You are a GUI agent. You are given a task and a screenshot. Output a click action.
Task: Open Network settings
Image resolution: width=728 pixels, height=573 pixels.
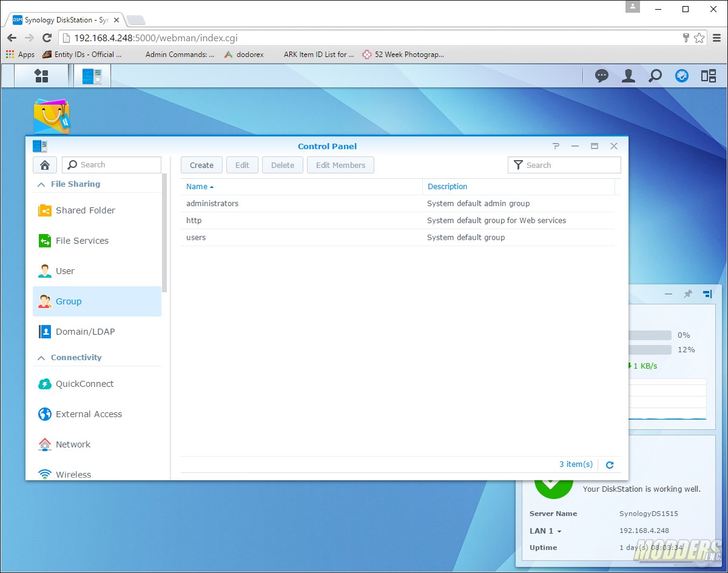(97, 444)
